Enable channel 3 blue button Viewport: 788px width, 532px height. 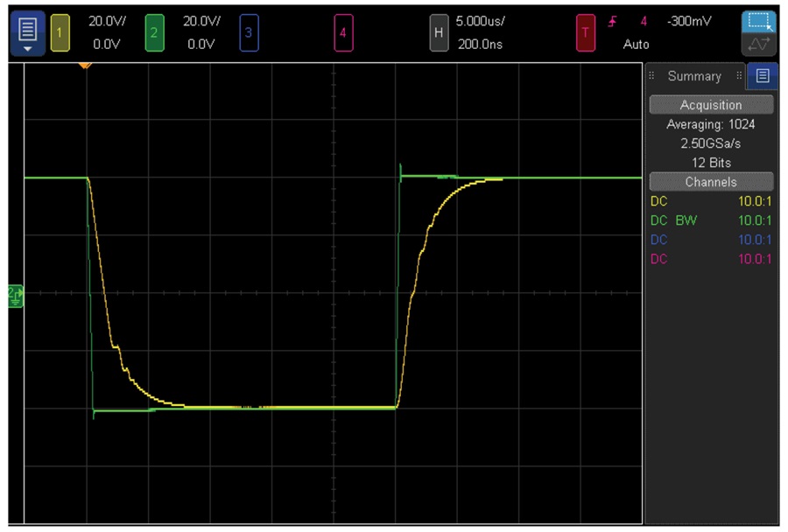click(249, 32)
